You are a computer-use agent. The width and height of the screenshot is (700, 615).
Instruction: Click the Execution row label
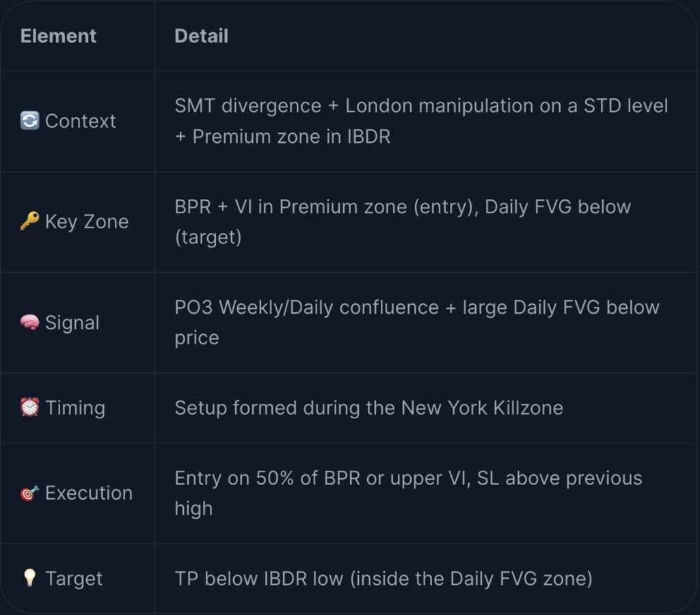(x=89, y=493)
